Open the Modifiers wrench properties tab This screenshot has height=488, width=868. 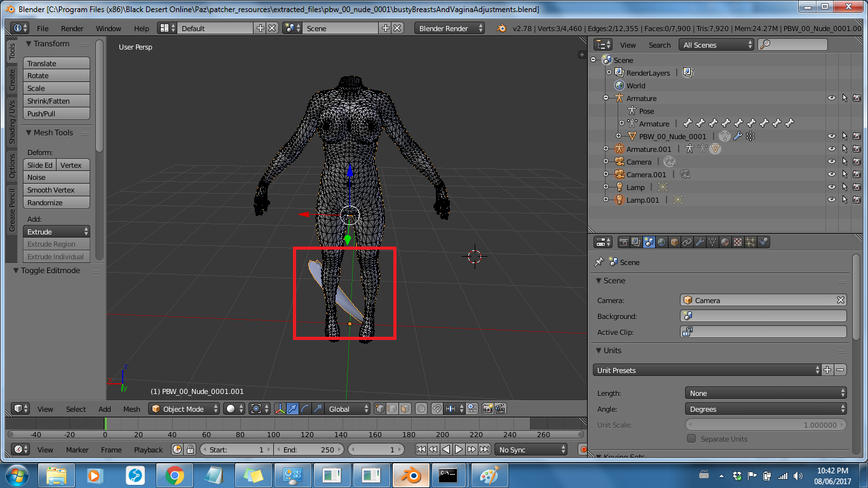coord(700,242)
